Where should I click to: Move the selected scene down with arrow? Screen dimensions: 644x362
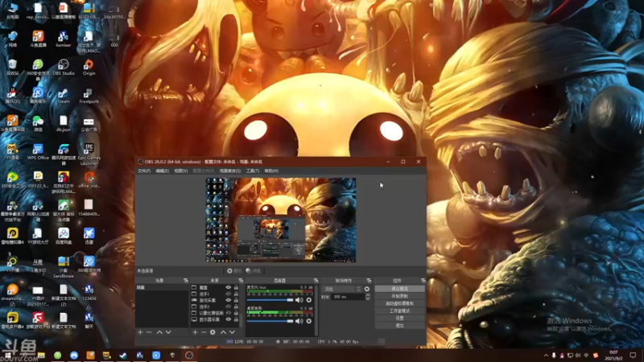coord(169,332)
